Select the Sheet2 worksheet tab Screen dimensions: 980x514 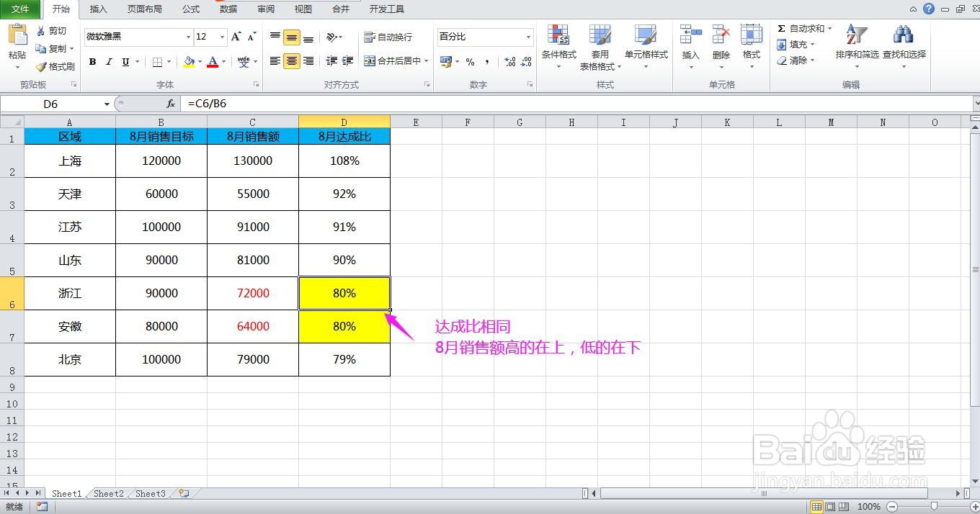pos(109,494)
